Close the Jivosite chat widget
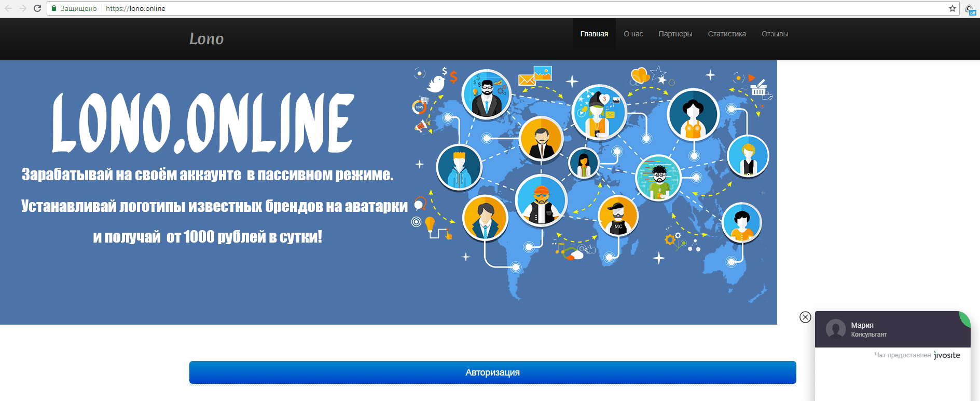The width and height of the screenshot is (980, 401). [x=805, y=317]
